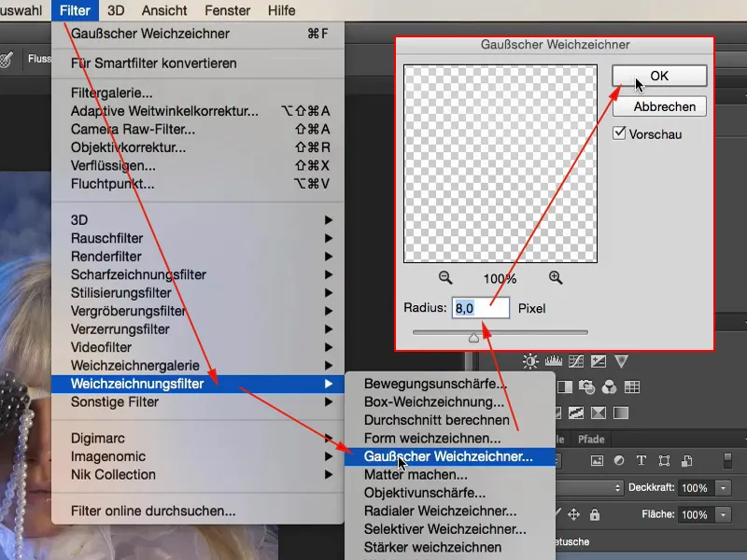Select Für Smartfilter konvertieren
Screen dimensions: 747x560
tap(198, 63)
